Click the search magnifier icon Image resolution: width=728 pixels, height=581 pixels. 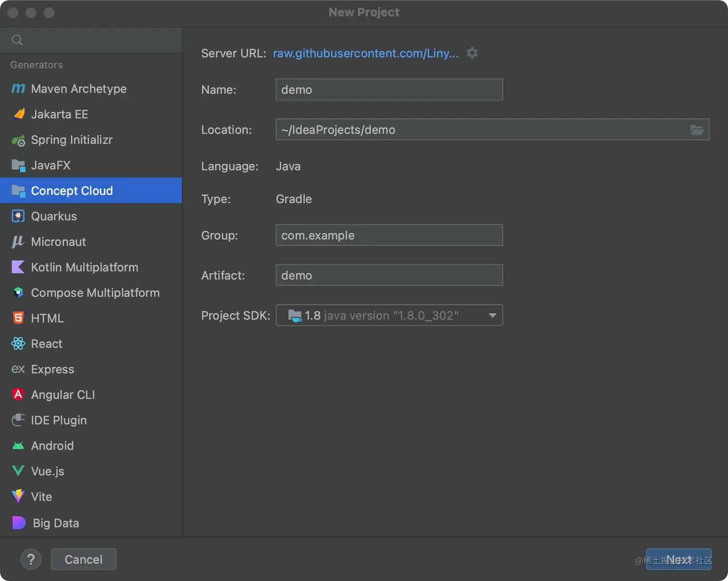(17, 40)
